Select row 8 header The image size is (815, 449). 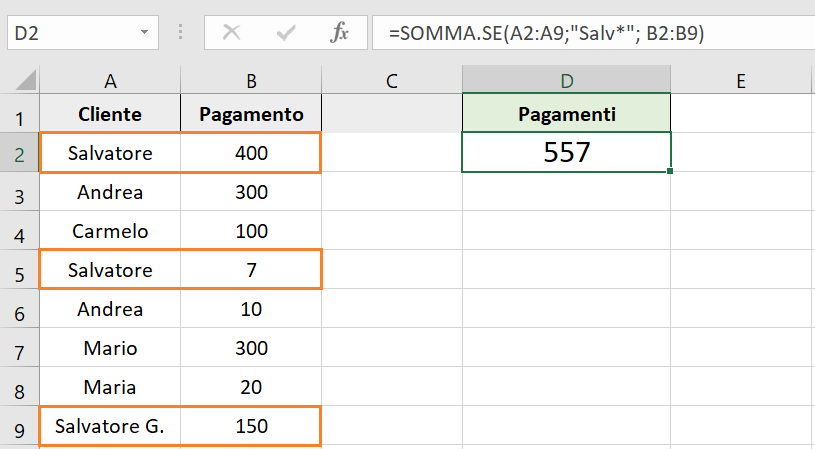pyautogui.click(x=20, y=386)
